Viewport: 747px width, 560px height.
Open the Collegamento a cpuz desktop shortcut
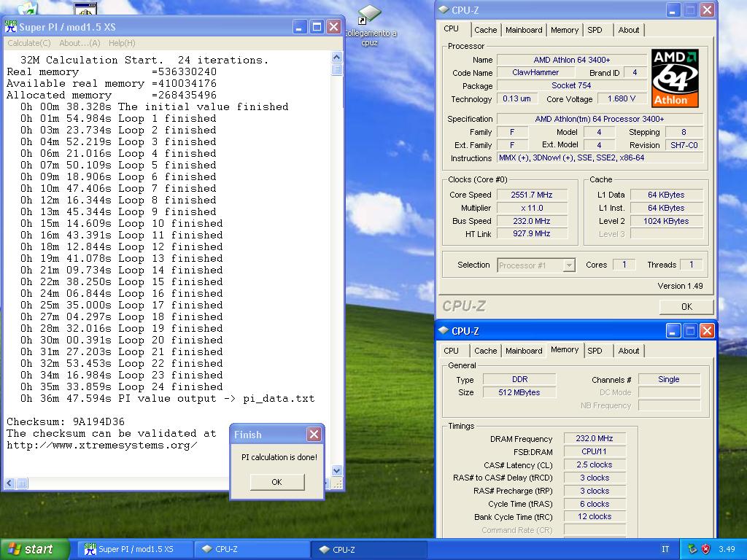(x=370, y=26)
